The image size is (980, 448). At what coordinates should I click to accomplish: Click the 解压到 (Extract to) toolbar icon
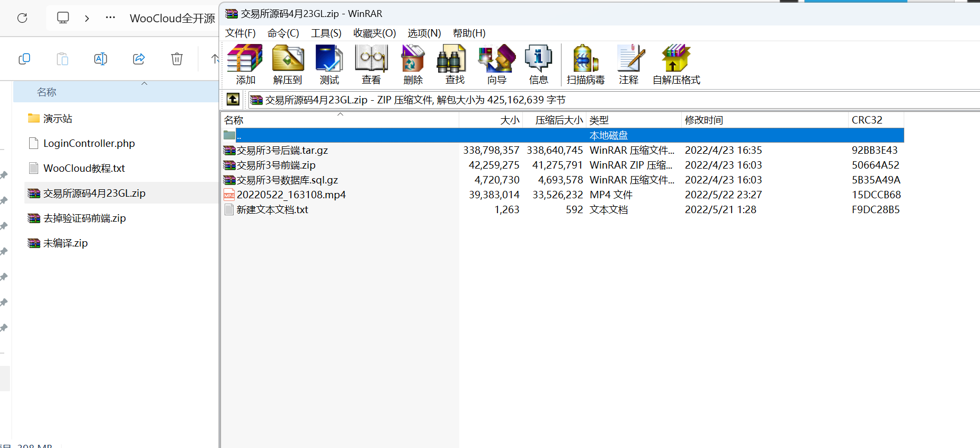tap(288, 64)
